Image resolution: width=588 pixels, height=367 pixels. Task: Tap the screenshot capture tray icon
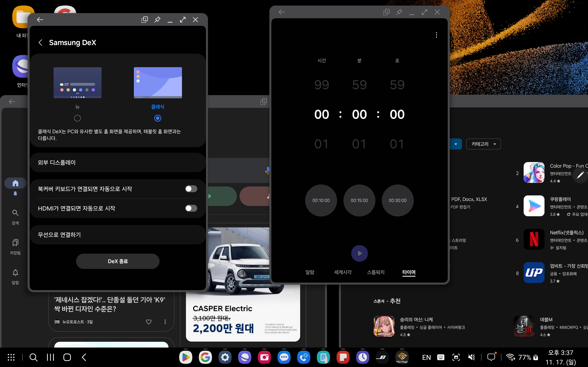[456, 357]
